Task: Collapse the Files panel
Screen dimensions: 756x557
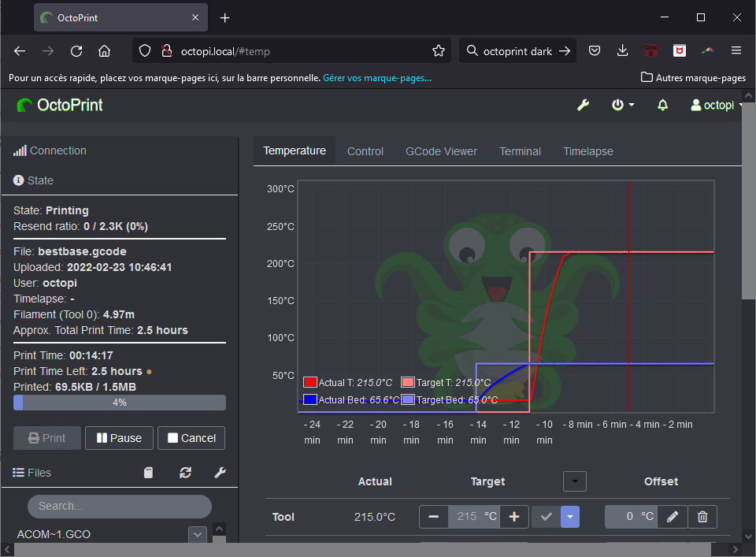Action: (x=31, y=473)
